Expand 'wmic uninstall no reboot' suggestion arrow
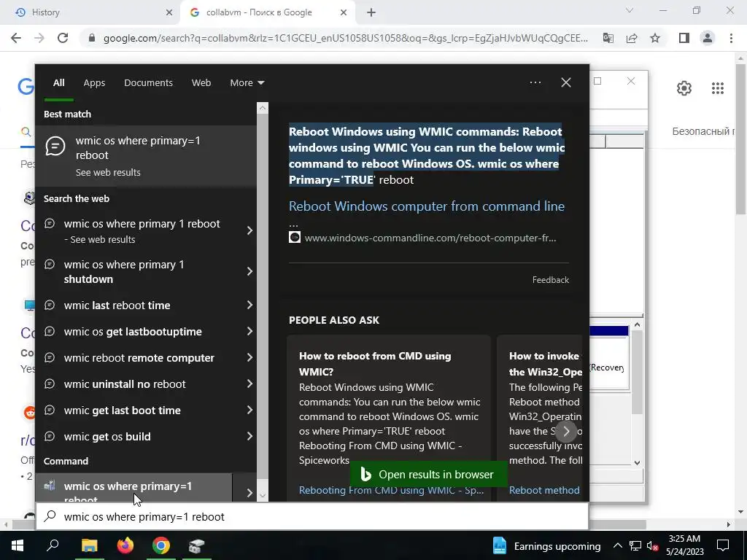The height and width of the screenshot is (560, 747). coord(249,384)
